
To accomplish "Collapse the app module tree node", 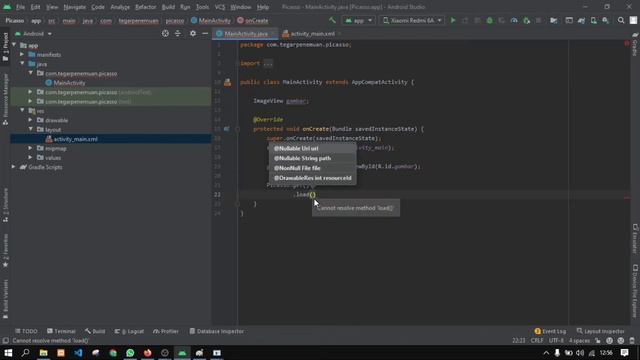I will click(x=14, y=45).
